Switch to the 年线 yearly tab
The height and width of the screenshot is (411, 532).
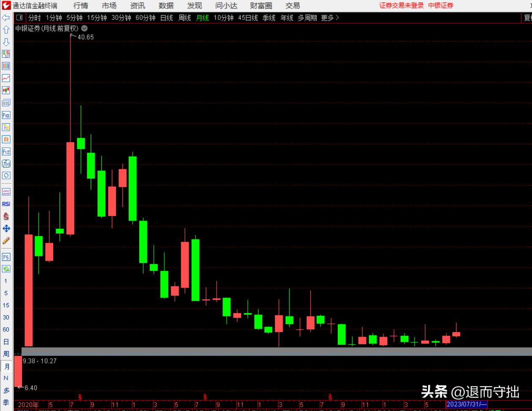point(287,18)
